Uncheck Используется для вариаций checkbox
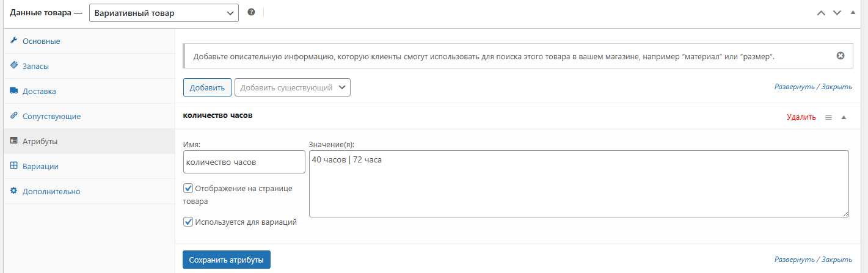 click(x=188, y=222)
